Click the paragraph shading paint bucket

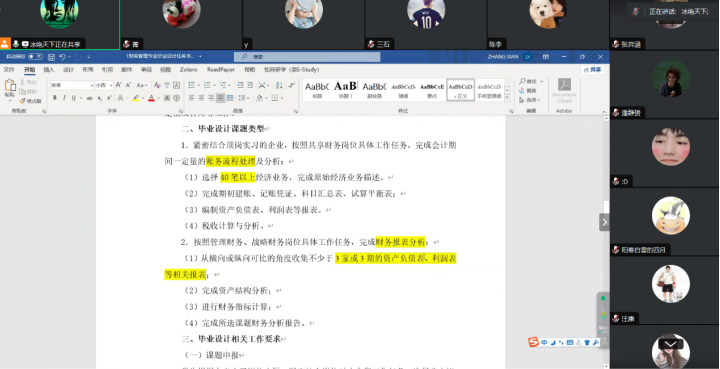259,98
